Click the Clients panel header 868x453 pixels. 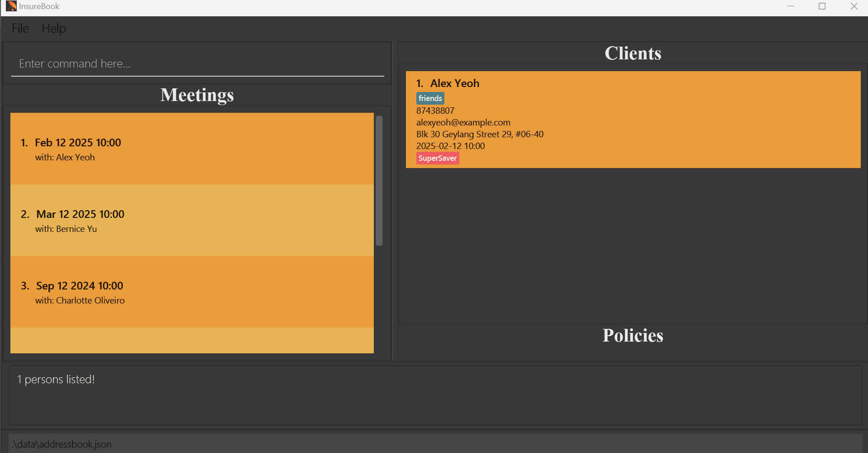coord(633,53)
